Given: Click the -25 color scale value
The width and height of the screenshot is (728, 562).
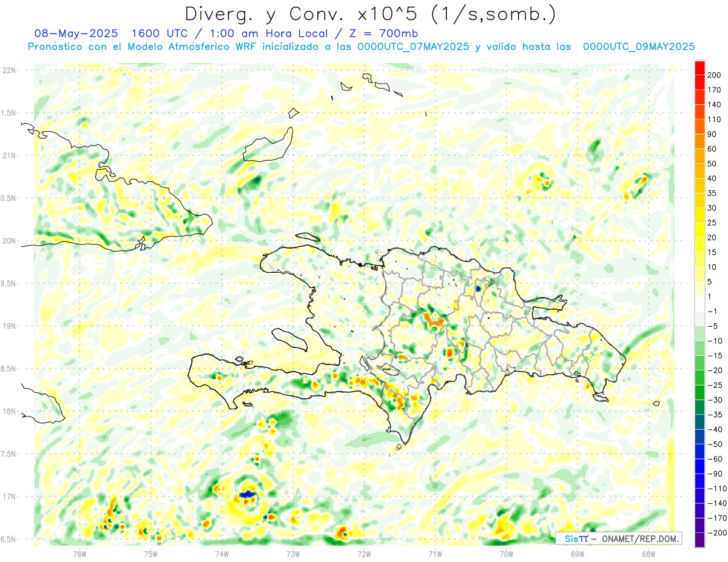Looking at the screenshot, I should pos(716,385).
